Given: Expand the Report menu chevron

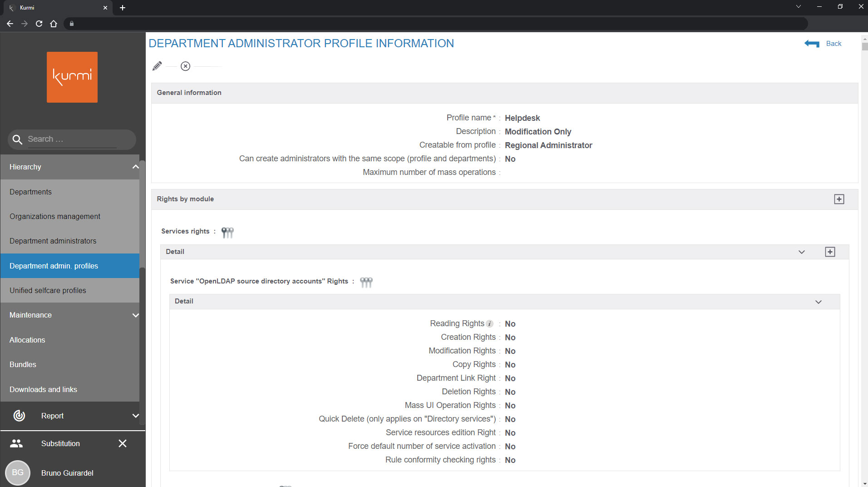Looking at the screenshot, I should click(135, 416).
